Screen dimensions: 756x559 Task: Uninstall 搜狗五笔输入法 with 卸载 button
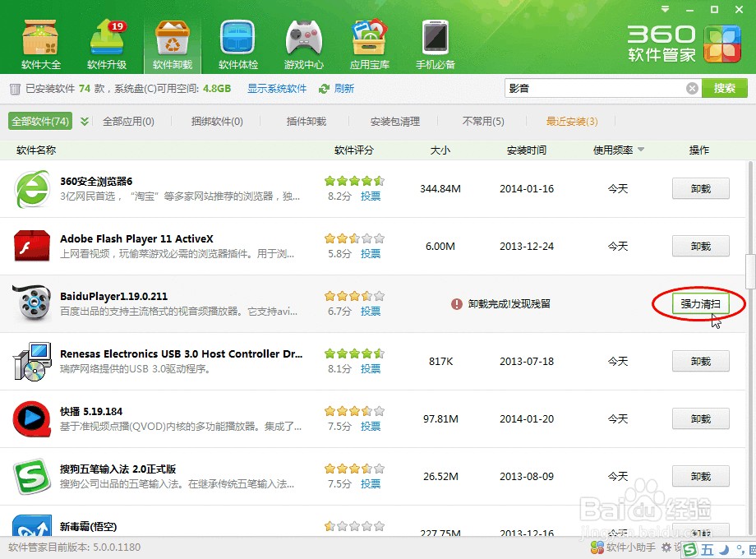pos(701,477)
